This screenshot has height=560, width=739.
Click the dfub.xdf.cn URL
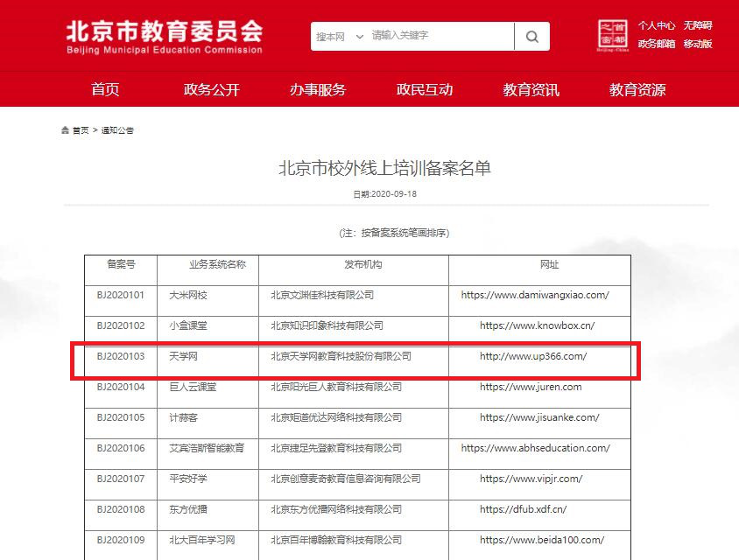[523, 509]
